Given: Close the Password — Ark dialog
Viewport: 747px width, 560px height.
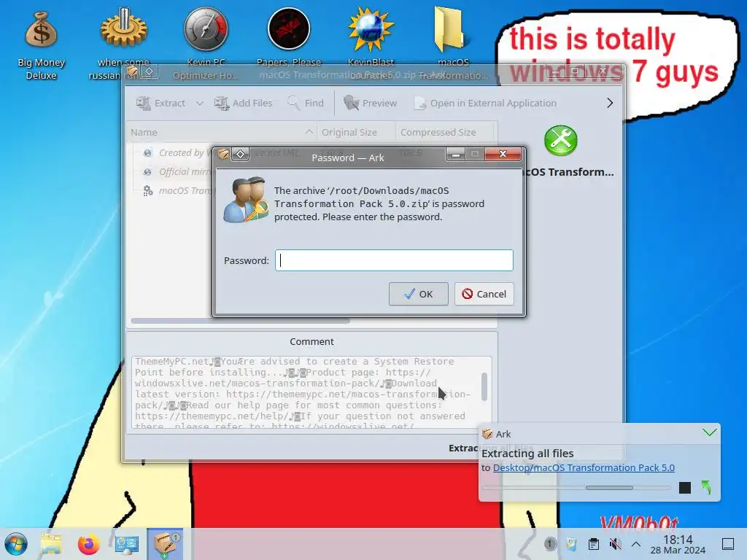Looking at the screenshot, I should (503, 155).
